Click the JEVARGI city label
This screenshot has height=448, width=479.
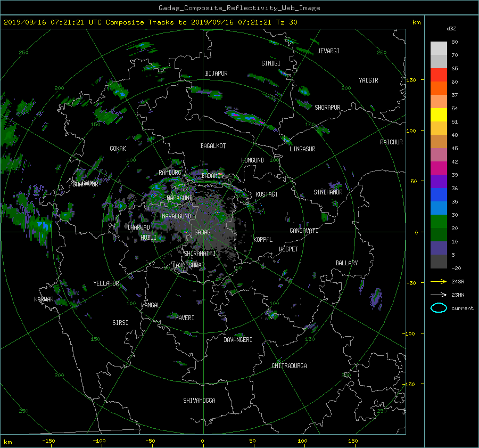[328, 51]
